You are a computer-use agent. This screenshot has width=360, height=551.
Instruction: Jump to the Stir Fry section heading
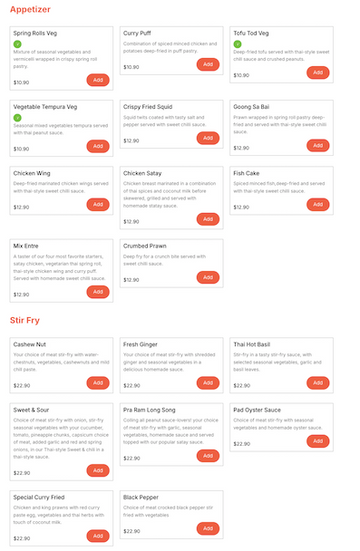[x=25, y=320]
